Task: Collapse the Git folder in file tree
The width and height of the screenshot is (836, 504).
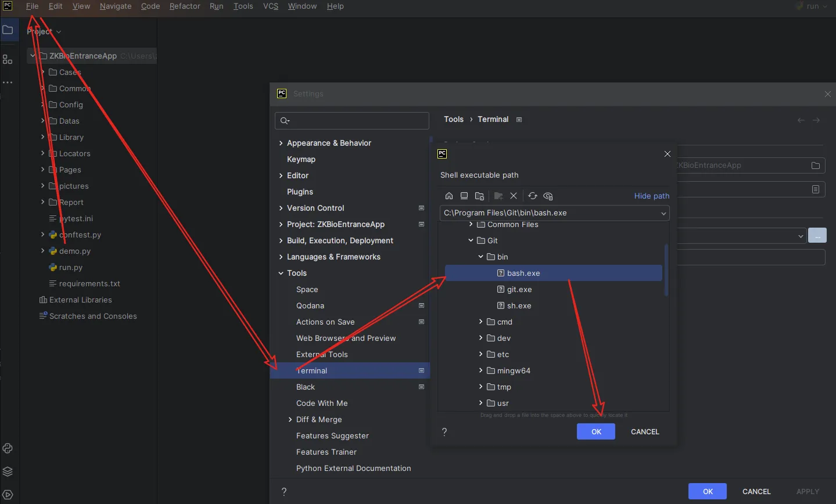Action: [471, 240]
